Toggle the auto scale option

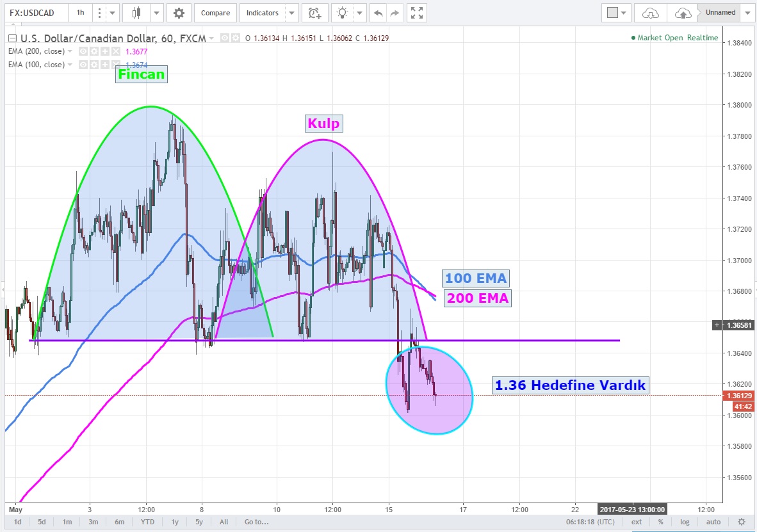click(714, 522)
